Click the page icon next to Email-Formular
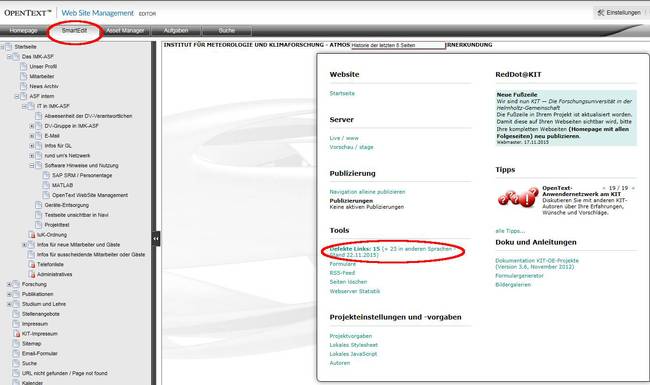The width and height of the screenshot is (650, 385). pyautogui.click(x=17, y=354)
